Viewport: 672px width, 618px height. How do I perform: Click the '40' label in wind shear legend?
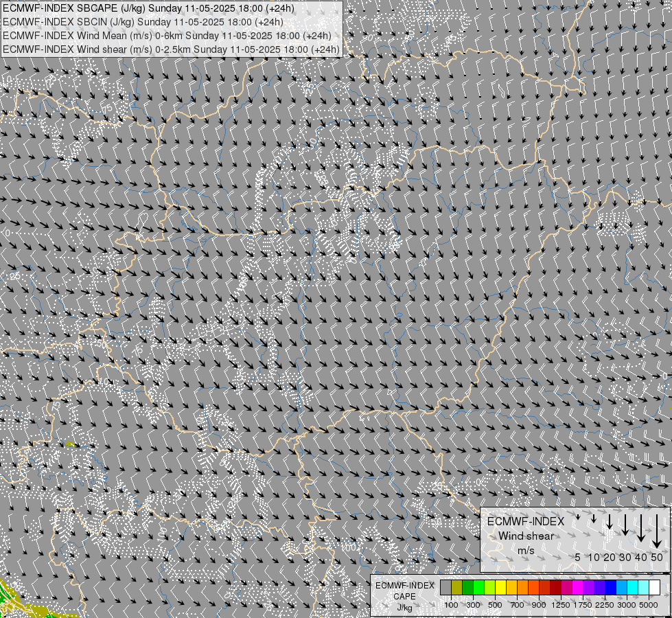tap(641, 557)
